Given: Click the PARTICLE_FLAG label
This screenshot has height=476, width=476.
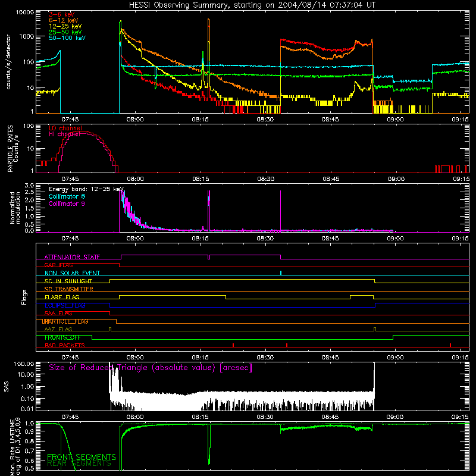Looking at the screenshot, I should pos(65,321).
